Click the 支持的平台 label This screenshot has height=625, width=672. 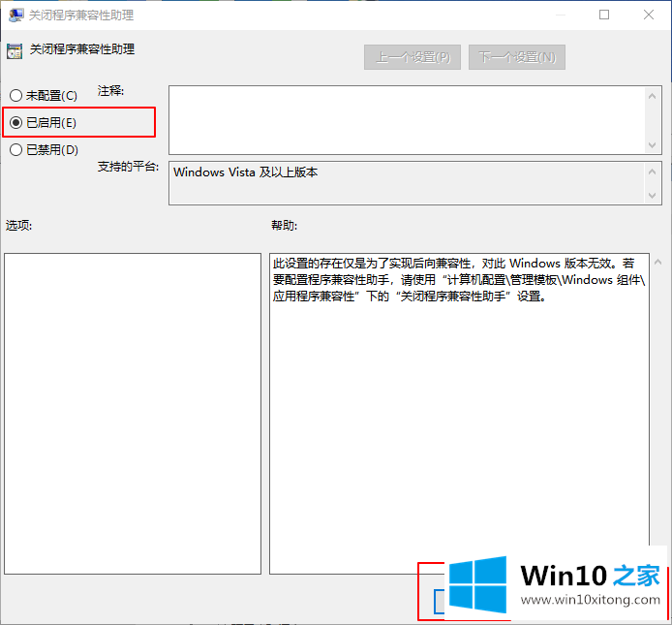pyautogui.click(x=128, y=167)
